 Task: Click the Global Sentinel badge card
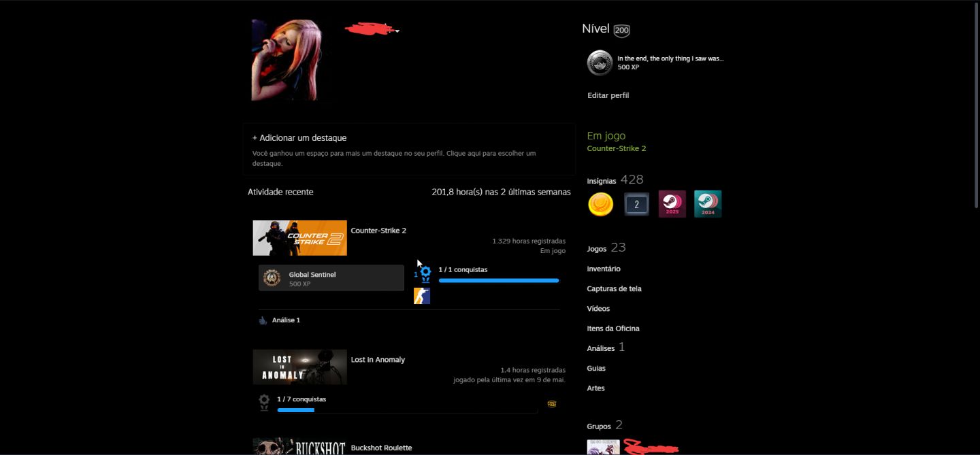coord(331,278)
